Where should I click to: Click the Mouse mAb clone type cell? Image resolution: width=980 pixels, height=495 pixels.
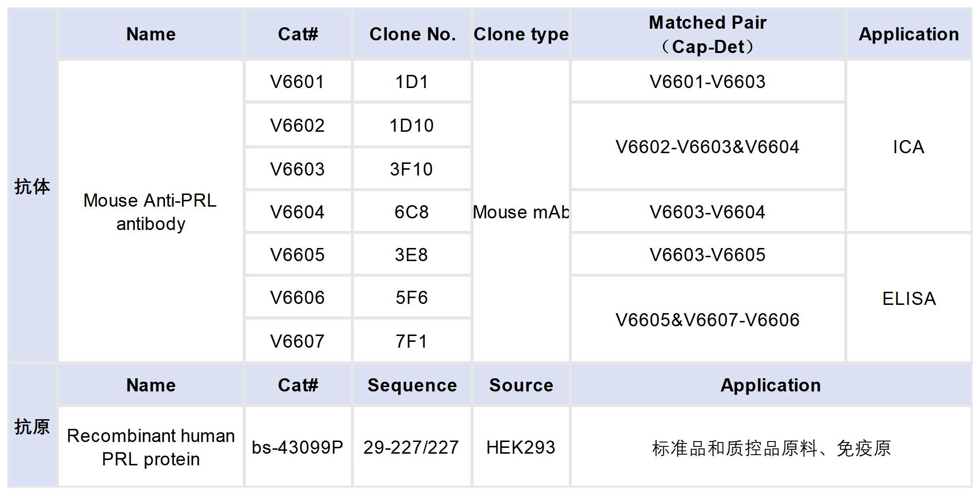point(521,212)
